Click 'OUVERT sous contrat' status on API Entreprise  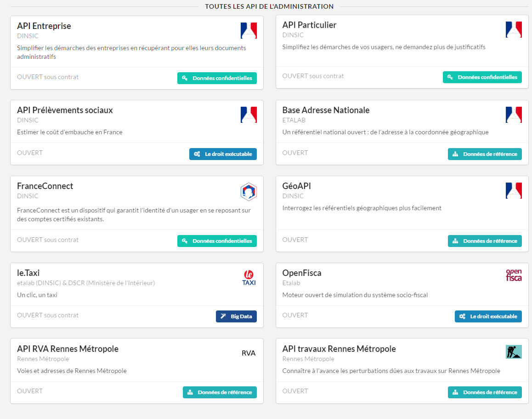click(x=48, y=77)
